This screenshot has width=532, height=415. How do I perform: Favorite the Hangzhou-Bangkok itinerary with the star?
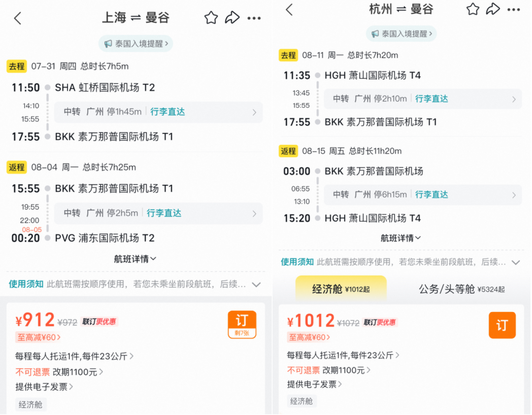472,9
